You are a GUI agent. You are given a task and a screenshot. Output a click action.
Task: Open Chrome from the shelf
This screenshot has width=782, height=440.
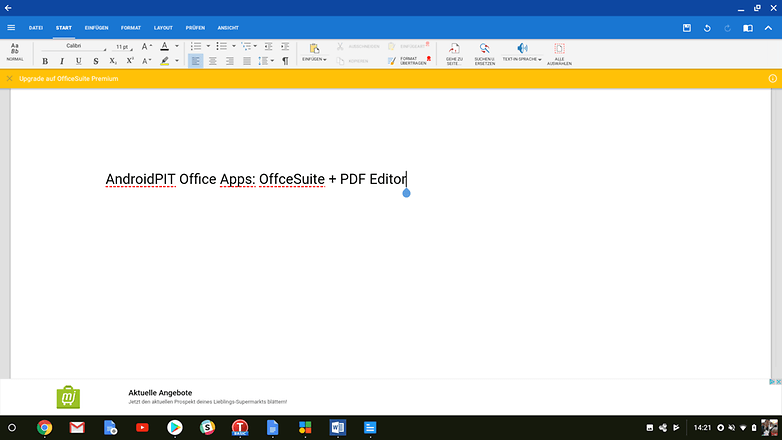click(44, 428)
